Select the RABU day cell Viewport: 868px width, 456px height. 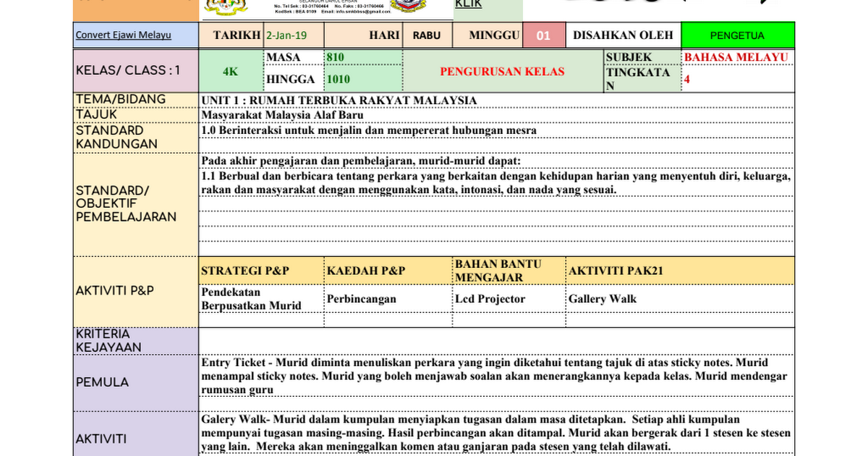point(427,35)
